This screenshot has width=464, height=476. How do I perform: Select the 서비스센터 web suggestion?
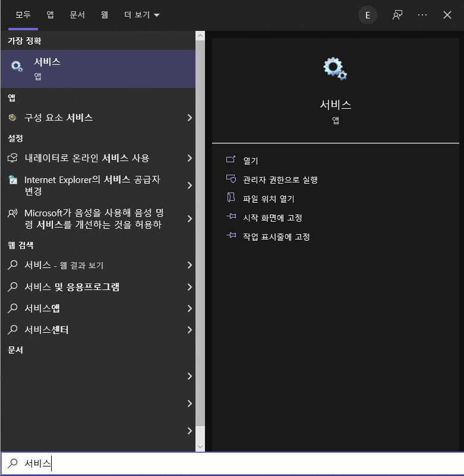[98, 330]
